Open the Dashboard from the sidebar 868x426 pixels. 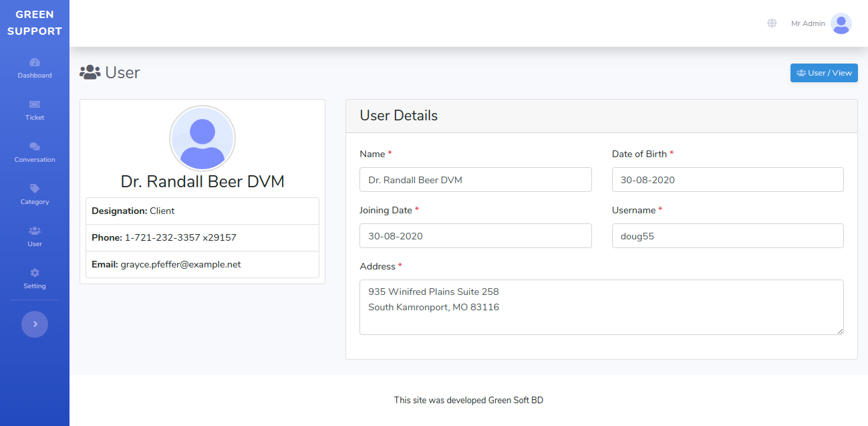pos(34,69)
